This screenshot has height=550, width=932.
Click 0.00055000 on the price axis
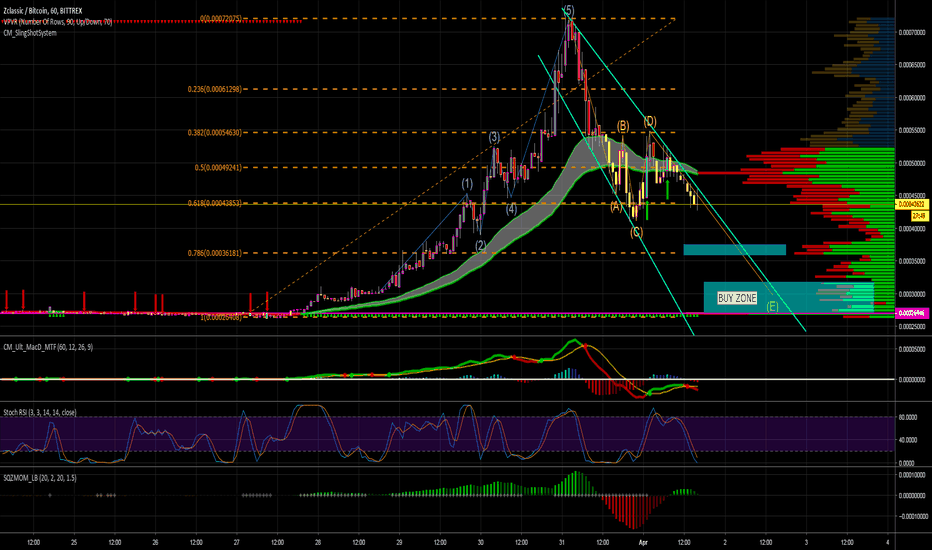[x=912, y=130]
